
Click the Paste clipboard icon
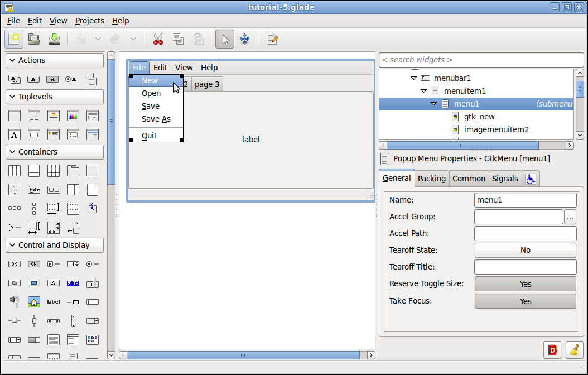coord(199,39)
